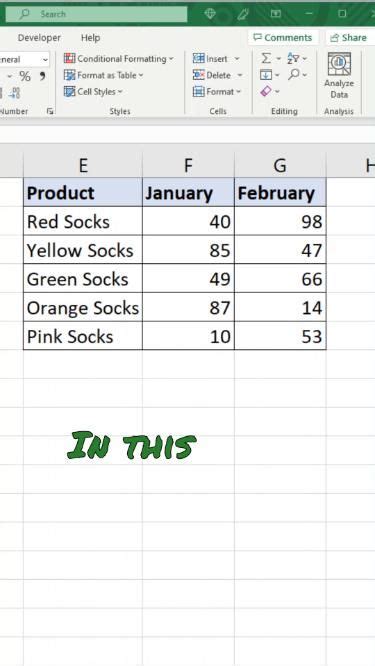375x666 pixels.
Task: Open the Number group dialog launcher
Action: (51, 111)
